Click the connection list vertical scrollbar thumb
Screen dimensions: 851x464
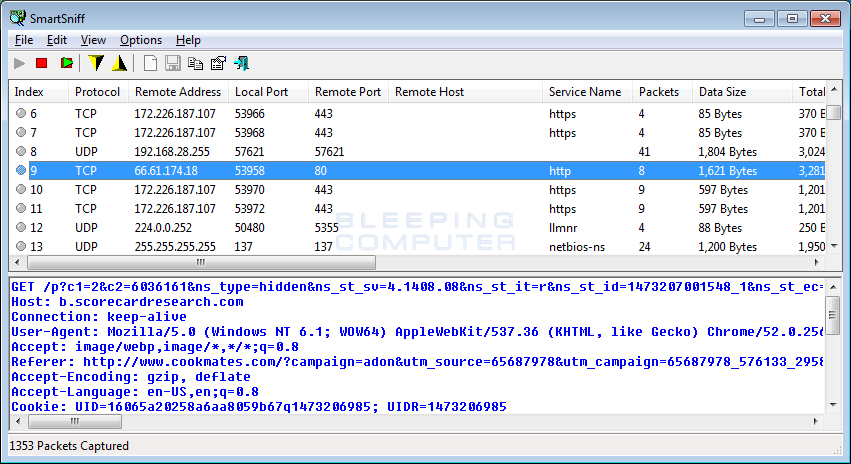click(x=834, y=112)
